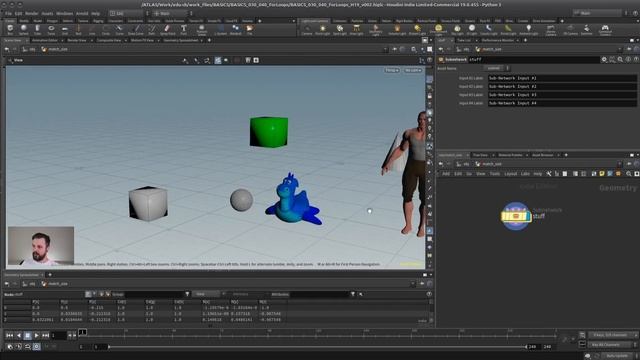Add a Gamepad Camera from the shelf

pos(605,29)
